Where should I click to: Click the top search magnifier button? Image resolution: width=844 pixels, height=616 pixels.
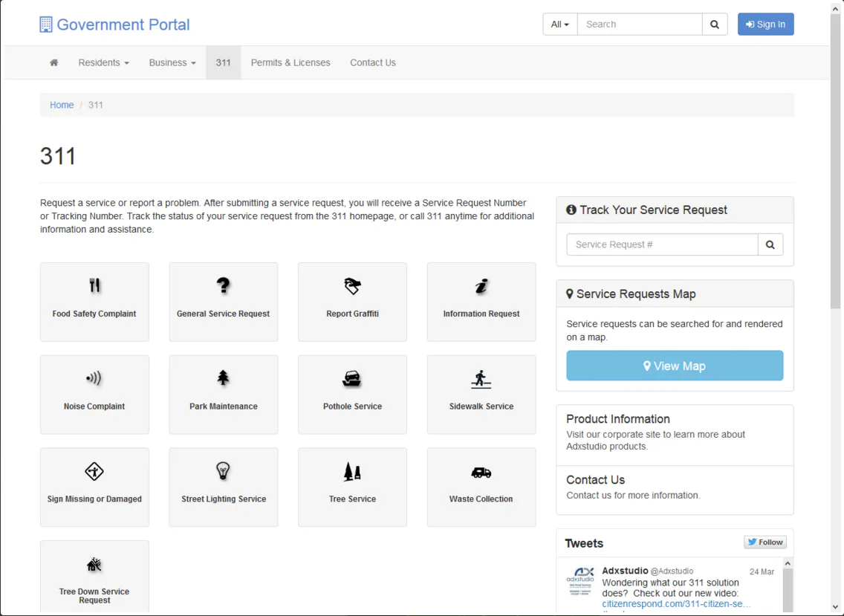715,25
